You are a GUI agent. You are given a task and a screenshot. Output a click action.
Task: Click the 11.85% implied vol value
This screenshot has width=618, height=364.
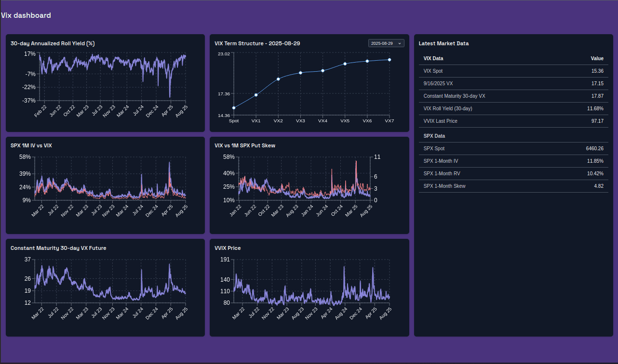(x=595, y=161)
